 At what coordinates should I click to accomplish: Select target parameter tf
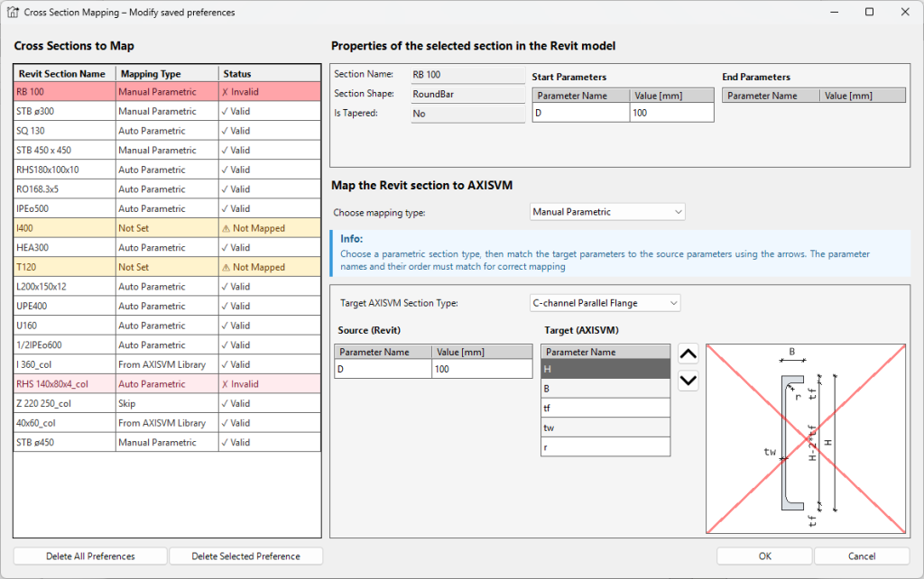[605, 408]
